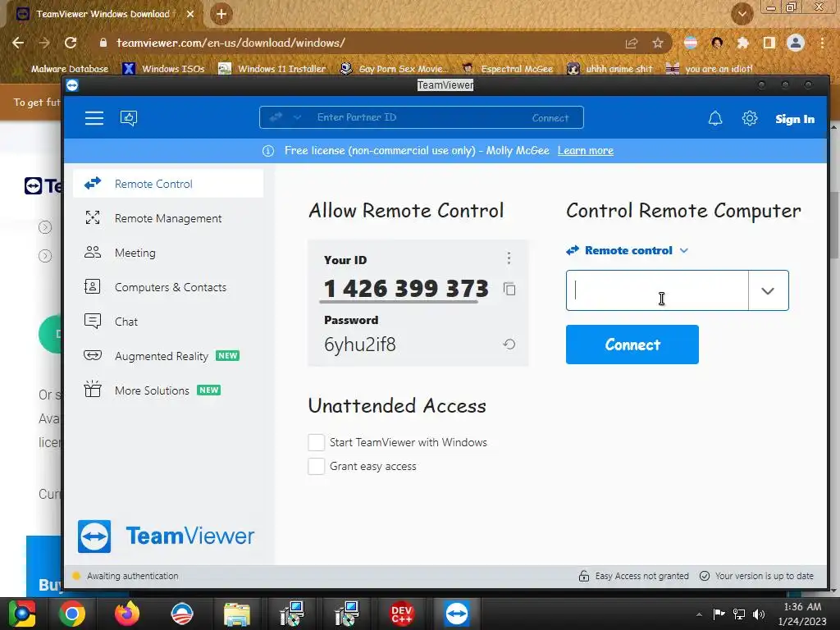
Task: Open the Malware Database bookmark
Action: point(70,69)
